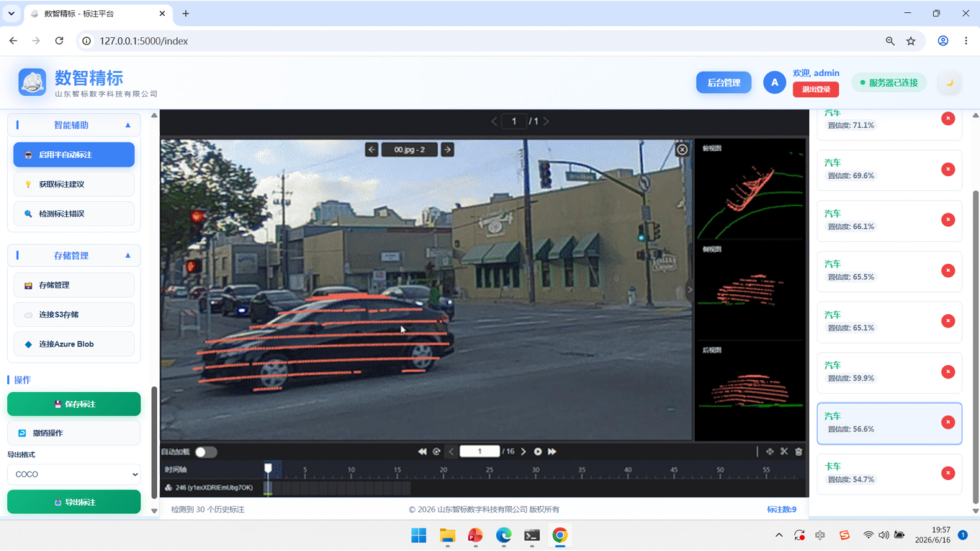Toggle the 自动加载 switch
The height and width of the screenshot is (551, 980).
tap(206, 452)
